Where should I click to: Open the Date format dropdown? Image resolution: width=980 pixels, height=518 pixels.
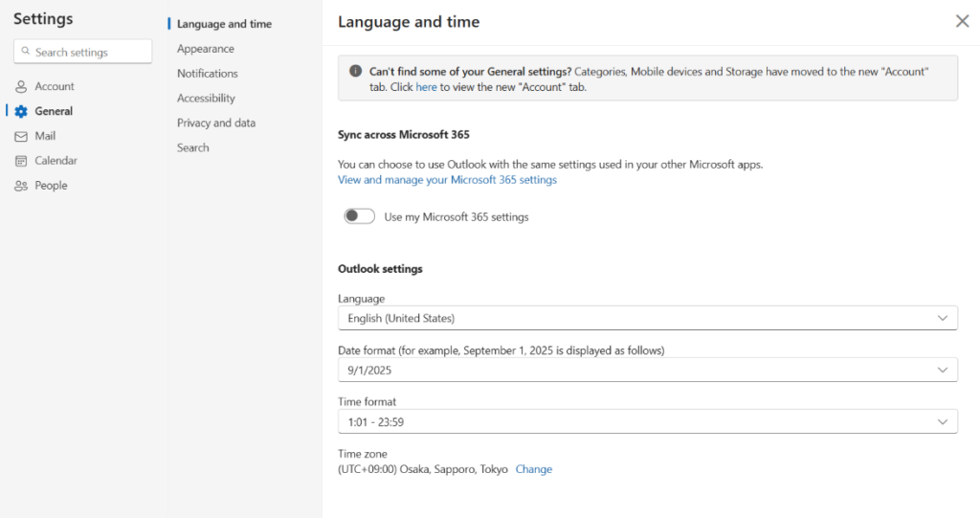point(648,370)
